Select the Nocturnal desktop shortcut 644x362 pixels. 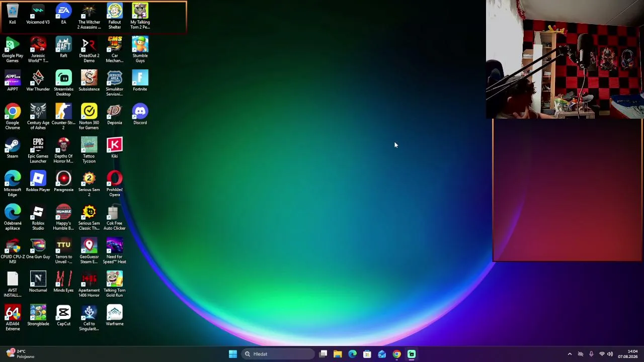point(38,283)
